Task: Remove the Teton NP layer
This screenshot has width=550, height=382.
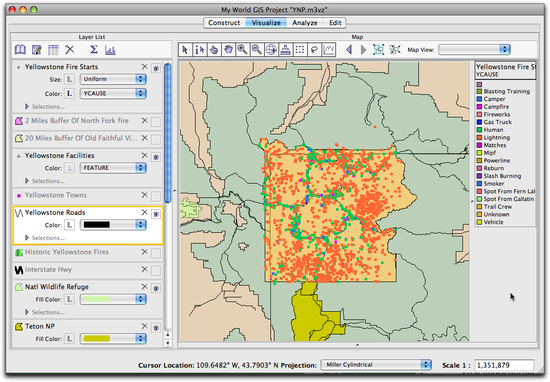Action: click(144, 326)
